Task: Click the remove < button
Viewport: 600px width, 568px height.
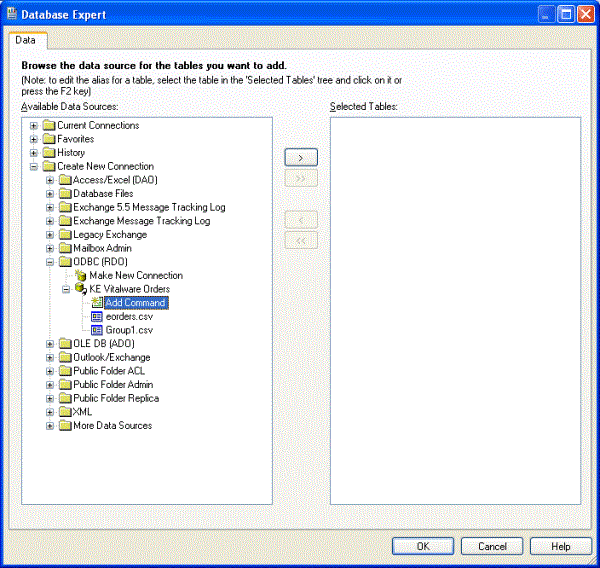Action: [301, 220]
